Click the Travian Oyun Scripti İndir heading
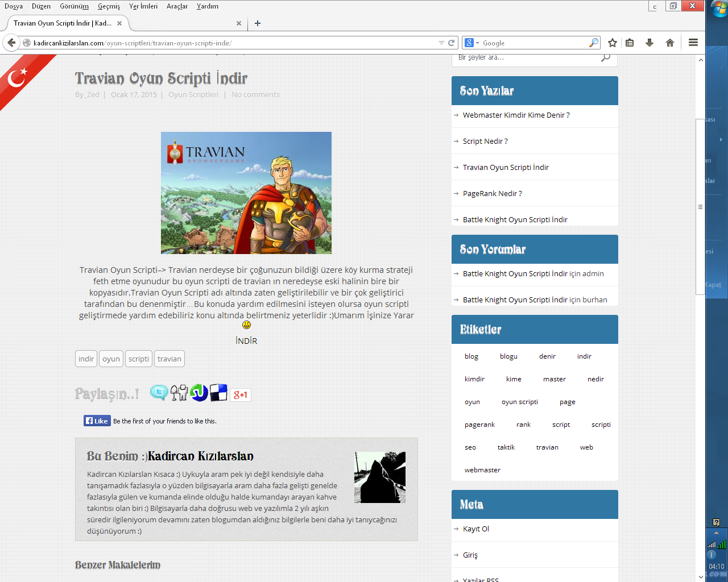This screenshot has height=582, width=728. click(x=161, y=78)
